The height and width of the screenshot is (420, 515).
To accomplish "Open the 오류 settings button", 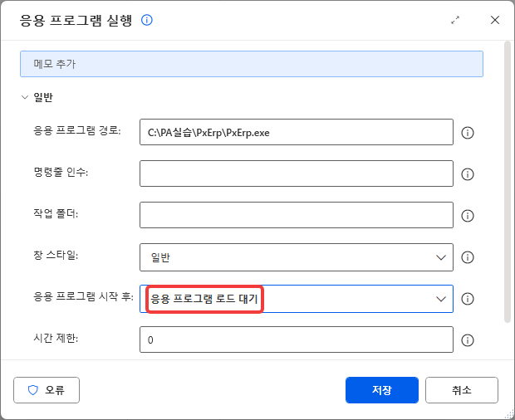I will click(x=47, y=390).
